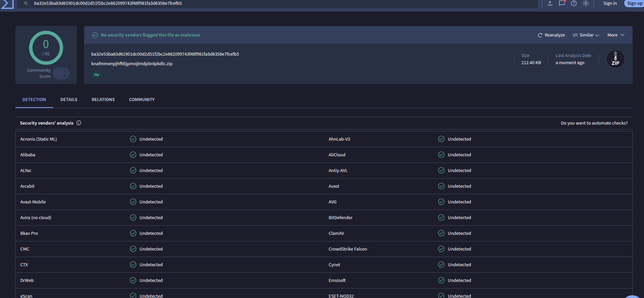Expand the More dropdown menu
This screenshot has height=298, width=644.
616,35
